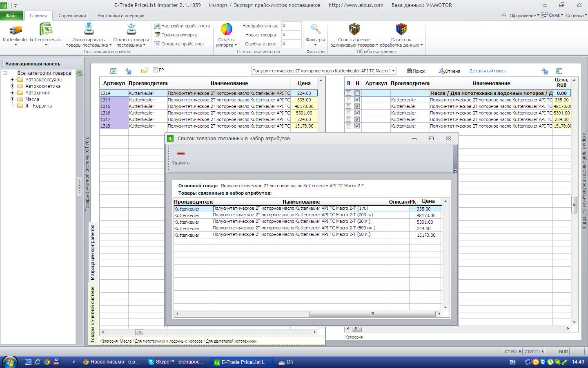Toggle the PP checkbox
Viewport: 588px width, 368px height.
[x=155, y=70]
